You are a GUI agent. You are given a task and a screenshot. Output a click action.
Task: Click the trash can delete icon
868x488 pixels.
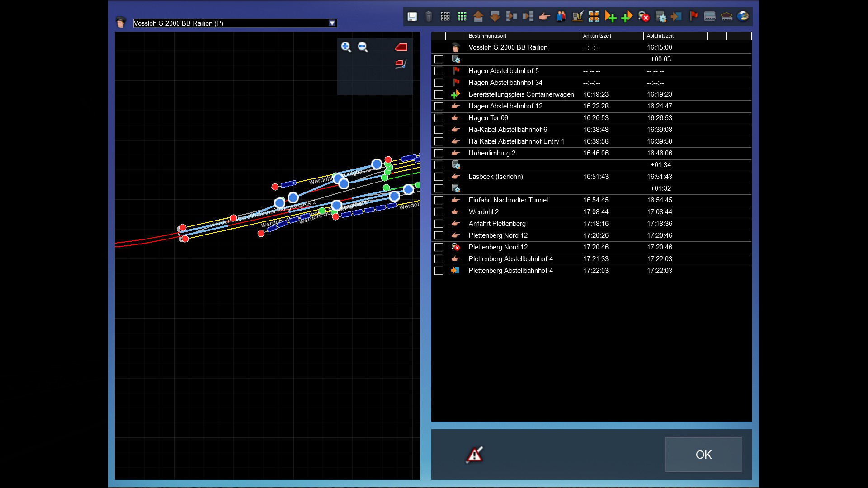point(429,17)
